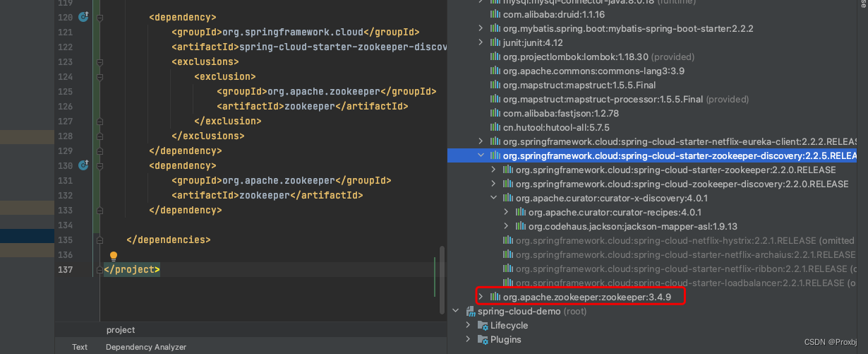
Task: Expand the jackson-mapper-asl:1.9.13 node
Action: 506,226
